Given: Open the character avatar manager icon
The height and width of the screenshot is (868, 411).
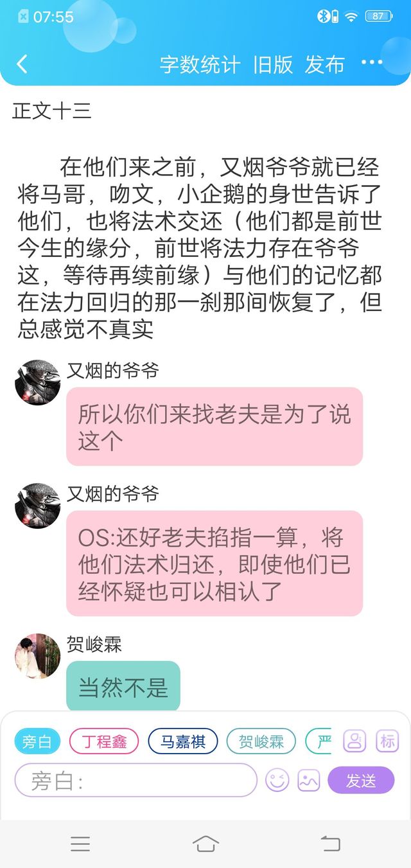Looking at the screenshot, I should 354,741.
